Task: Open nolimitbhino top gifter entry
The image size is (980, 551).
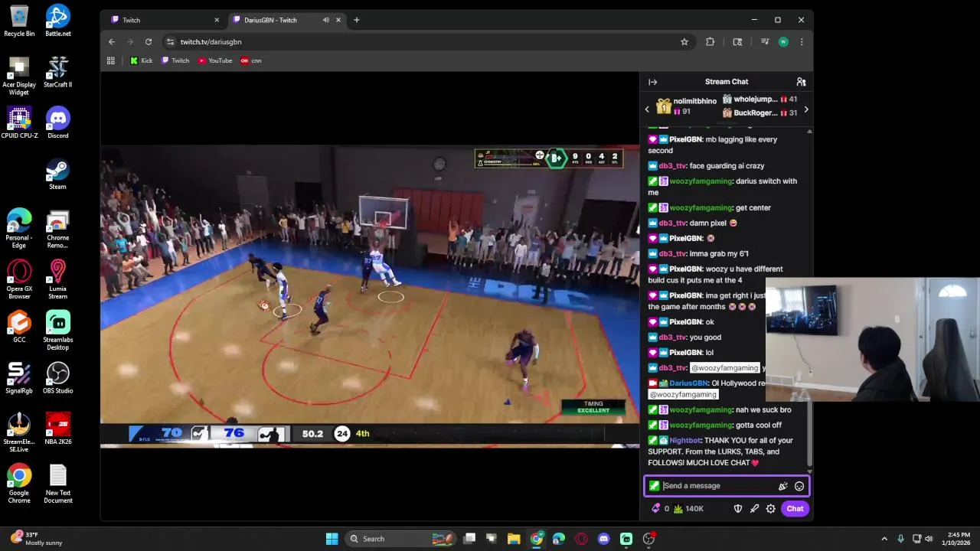Action: pyautogui.click(x=685, y=106)
